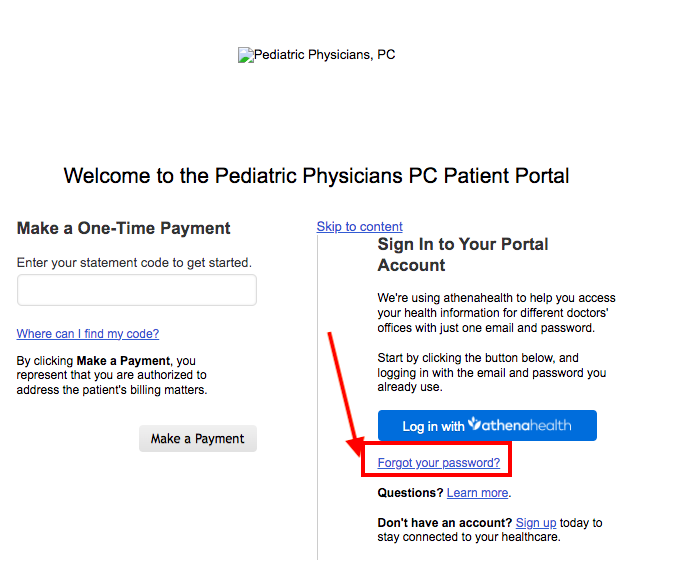Open the "Forgot your password?" link
This screenshot has height=583, width=678.
point(438,463)
